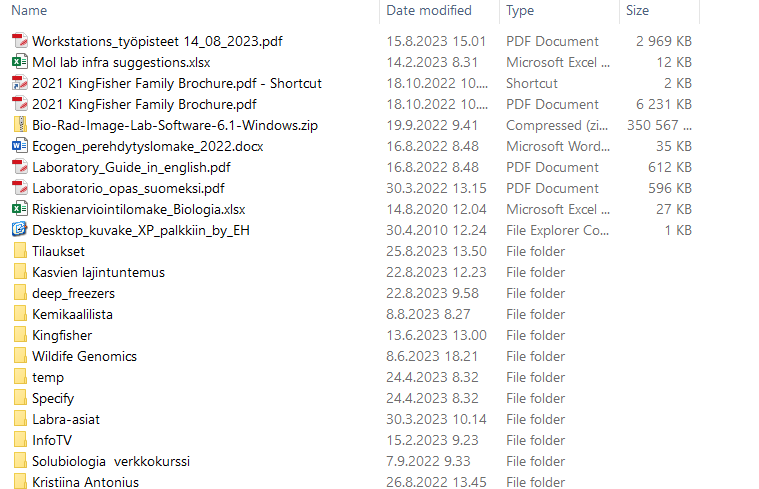
Task: Click the PDF icon of Laboratory_Guide_in_english.pdf
Action: [x=20, y=167]
